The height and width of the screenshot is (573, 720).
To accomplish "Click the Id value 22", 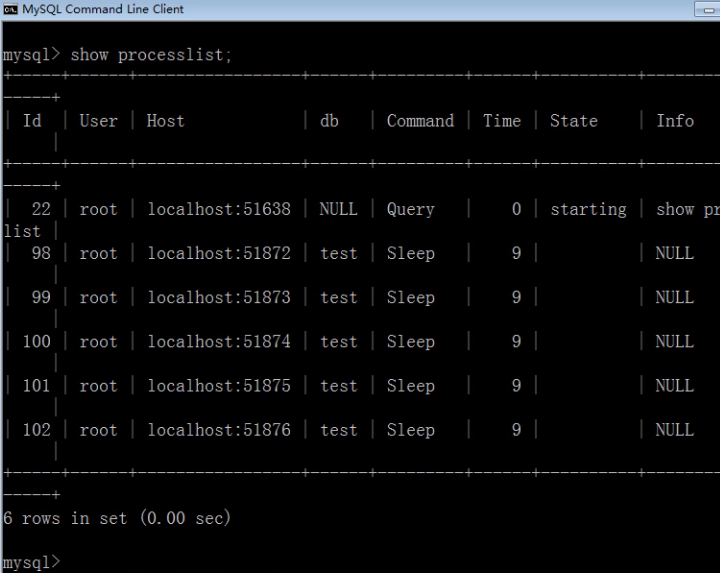I will point(41,209).
